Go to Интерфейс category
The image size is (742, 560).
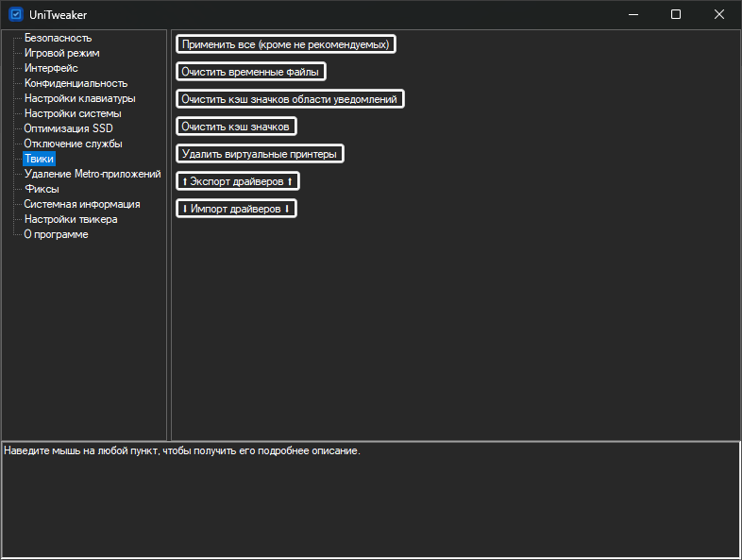51,68
